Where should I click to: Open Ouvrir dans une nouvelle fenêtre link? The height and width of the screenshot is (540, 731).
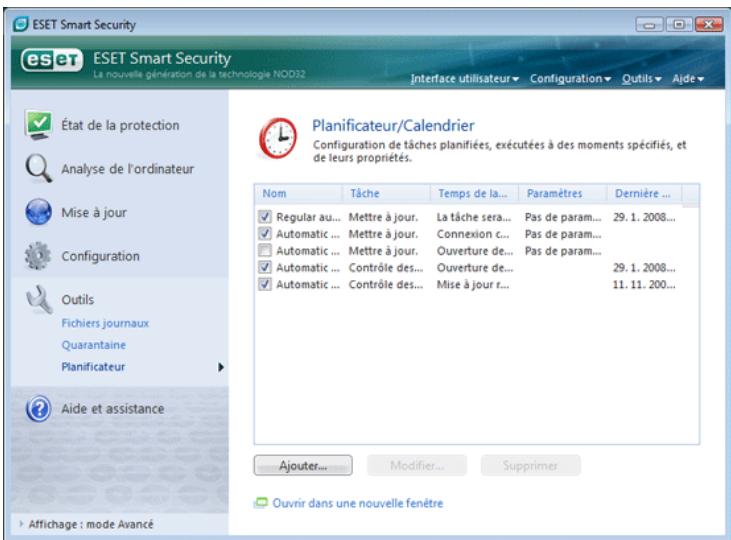[358, 503]
